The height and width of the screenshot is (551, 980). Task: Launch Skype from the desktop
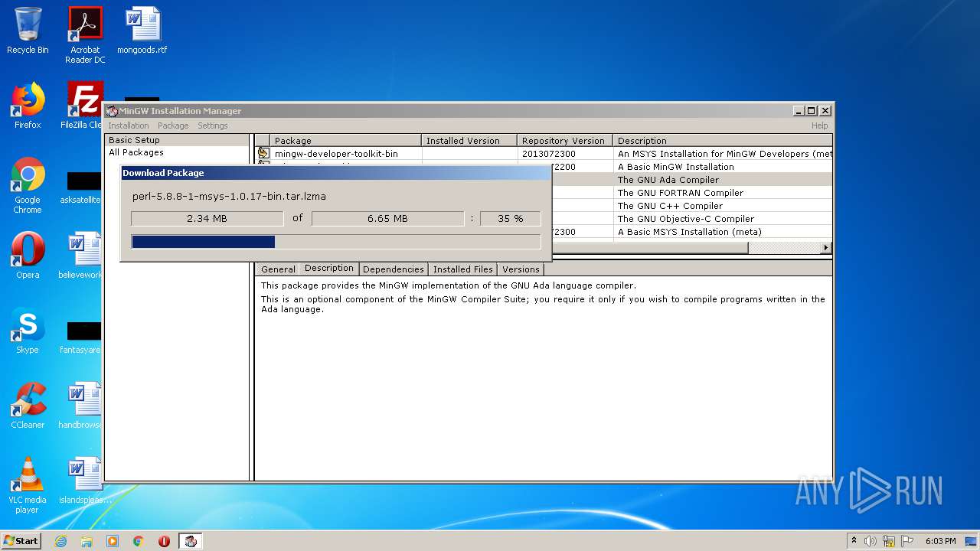pyautogui.click(x=28, y=331)
